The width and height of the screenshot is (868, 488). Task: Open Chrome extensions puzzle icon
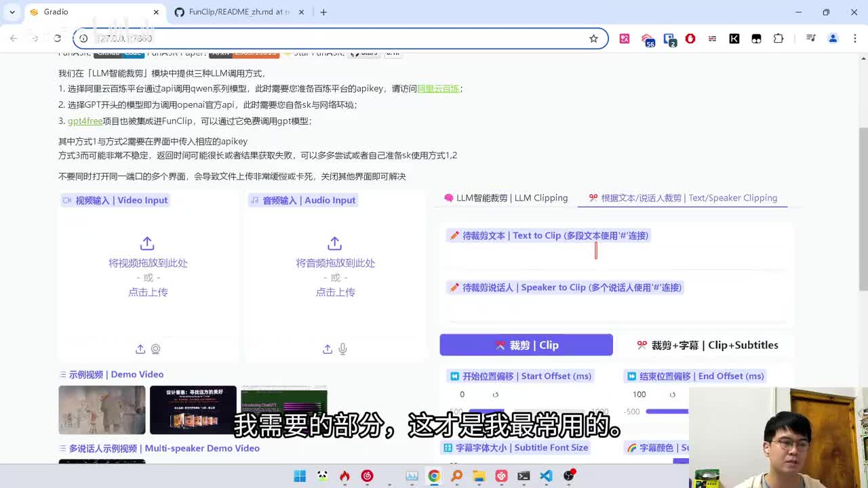[778, 39]
